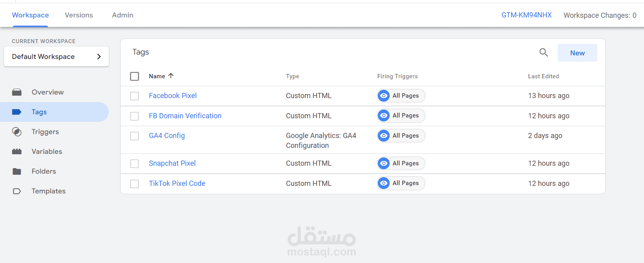
Task: Open the Folders sidebar icon
Action: tap(17, 171)
